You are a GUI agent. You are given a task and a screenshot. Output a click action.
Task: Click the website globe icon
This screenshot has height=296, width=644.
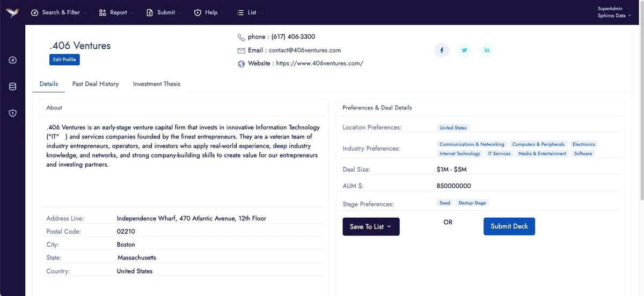241,64
